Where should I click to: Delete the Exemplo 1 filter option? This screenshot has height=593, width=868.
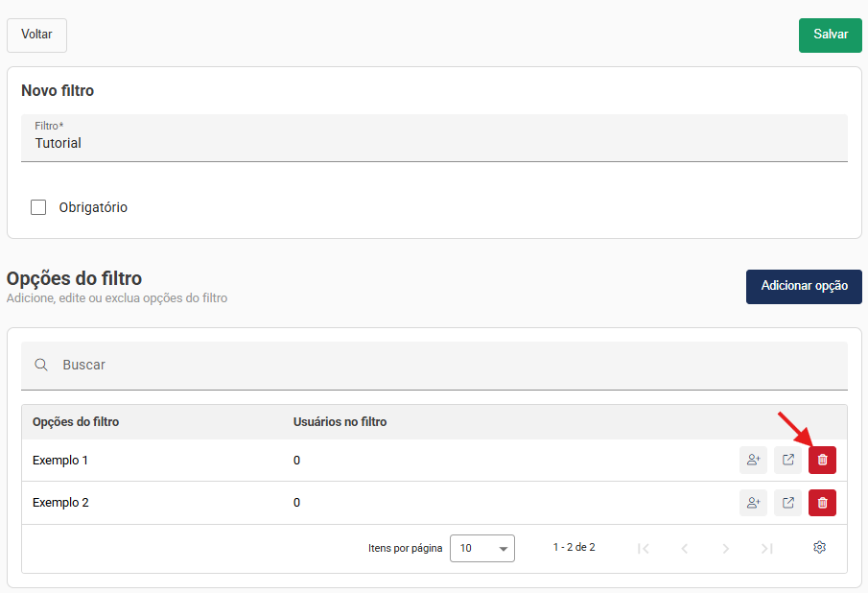click(x=822, y=461)
